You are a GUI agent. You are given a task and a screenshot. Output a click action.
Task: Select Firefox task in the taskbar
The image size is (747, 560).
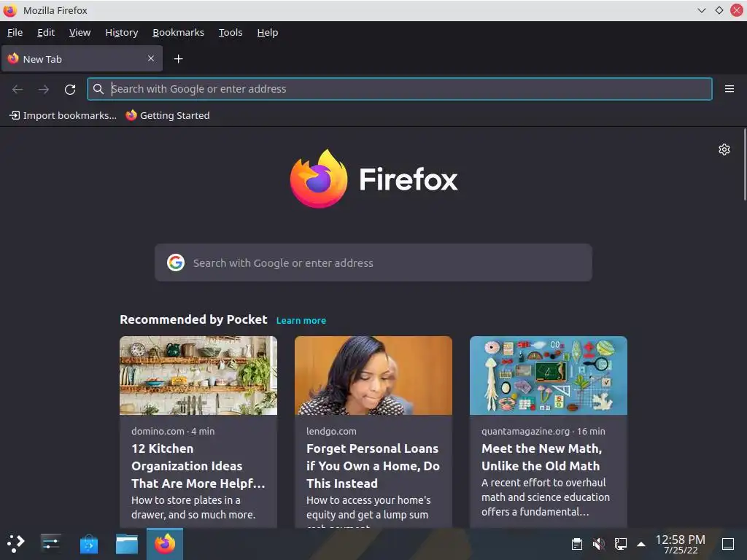[x=165, y=543]
